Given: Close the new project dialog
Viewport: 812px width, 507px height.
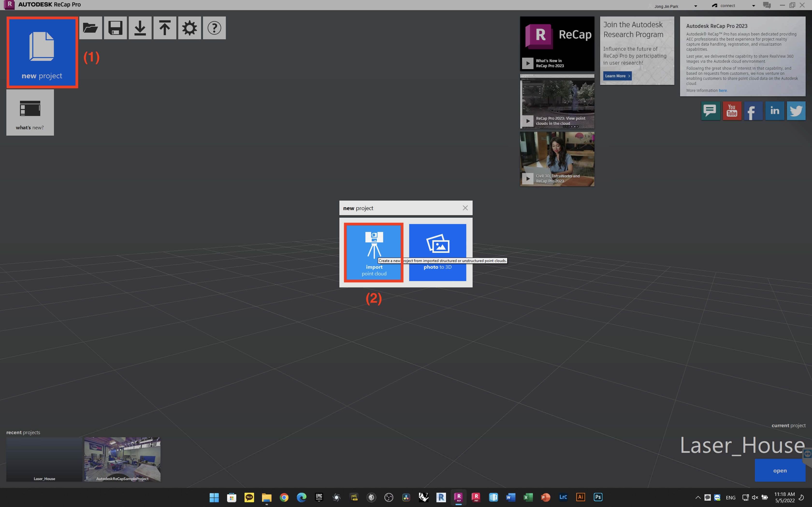Looking at the screenshot, I should (x=465, y=208).
